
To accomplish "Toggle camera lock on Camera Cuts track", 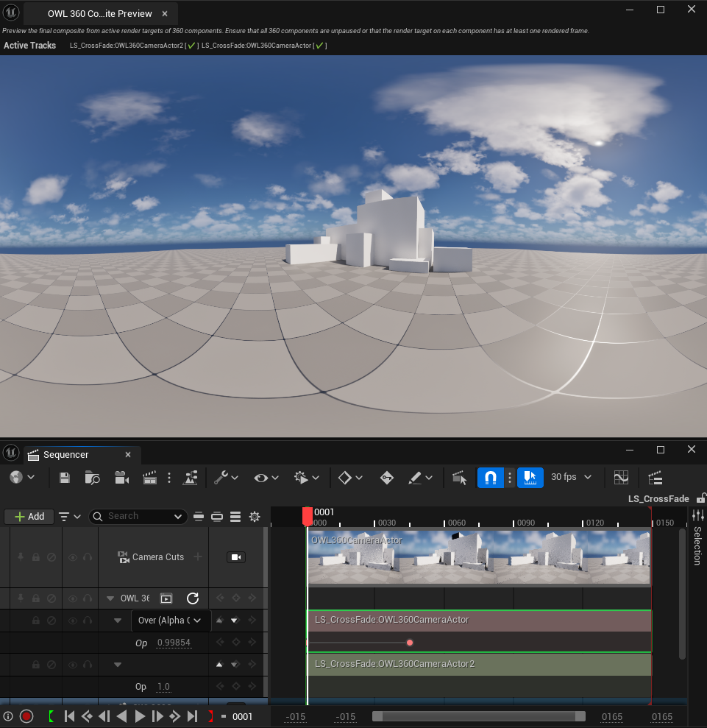I will tap(236, 557).
